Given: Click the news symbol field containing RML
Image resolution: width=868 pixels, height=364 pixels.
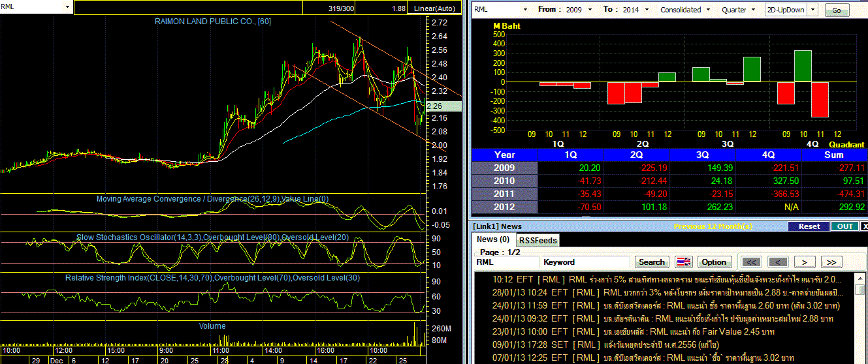Looking at the screenshot, I should [x=506, y=262].
